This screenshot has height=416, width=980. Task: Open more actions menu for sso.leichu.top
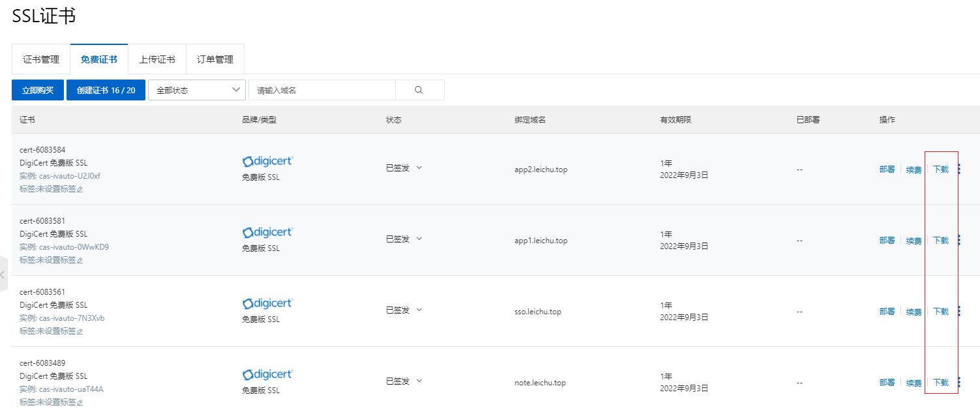958,311
